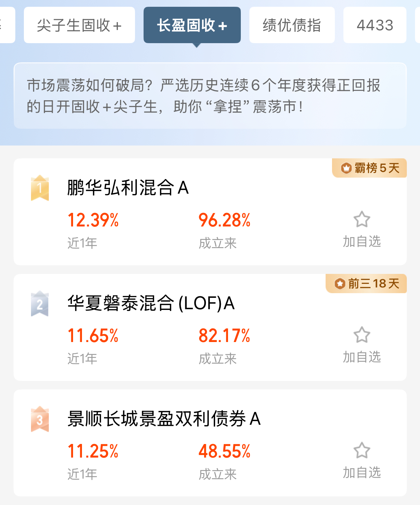Open fund 华夏磐泰混合(LOF)A details
The image size is (420, 505).
pyautogui.click(x=151, y=303)
